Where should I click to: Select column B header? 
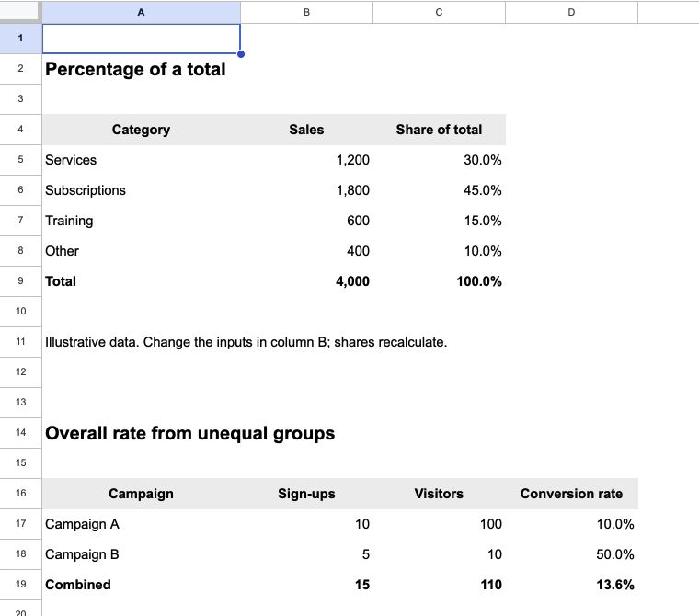tap(306, 12)
